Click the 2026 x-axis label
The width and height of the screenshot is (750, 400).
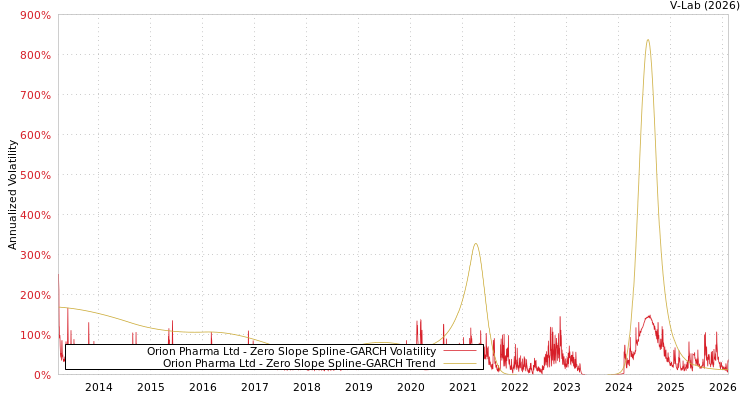point(722,387)
